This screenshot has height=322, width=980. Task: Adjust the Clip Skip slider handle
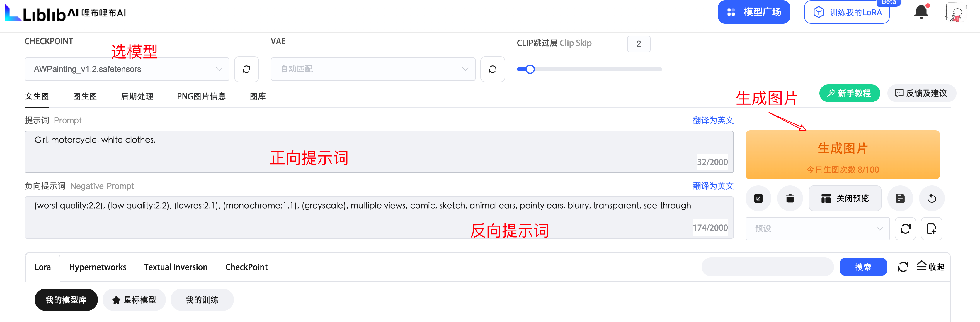pos(530,69)
